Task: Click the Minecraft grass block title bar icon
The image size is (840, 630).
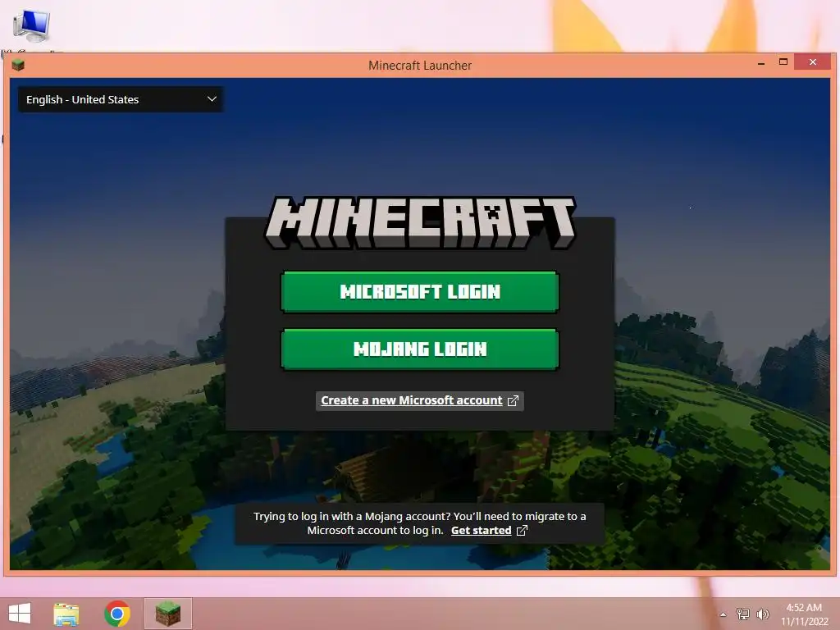Action: [18, 66]
